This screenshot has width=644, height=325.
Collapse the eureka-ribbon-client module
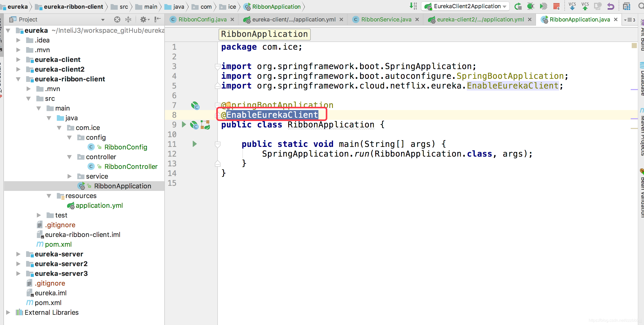click(x=18, y=79)
